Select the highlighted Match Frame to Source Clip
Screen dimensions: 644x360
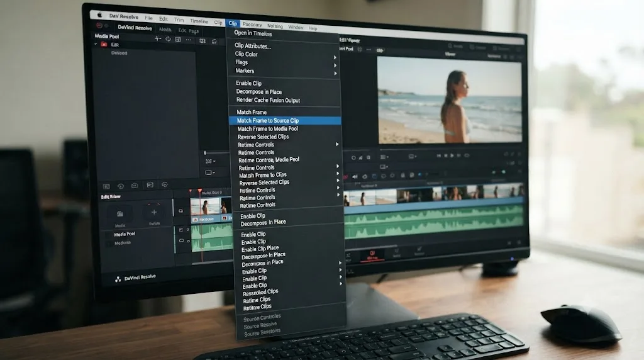pyautogui.click(x=285, y=120)
